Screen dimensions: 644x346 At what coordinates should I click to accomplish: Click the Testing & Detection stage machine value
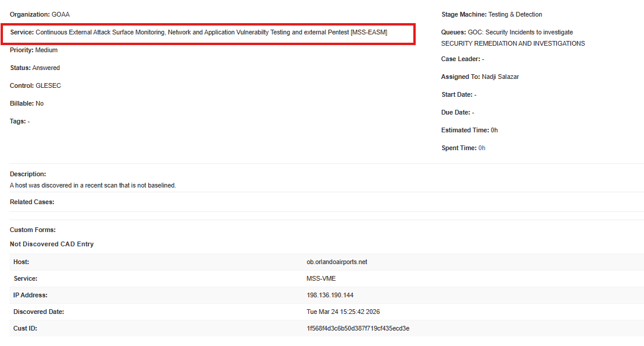pyautogui.click(x=515, y=14)
